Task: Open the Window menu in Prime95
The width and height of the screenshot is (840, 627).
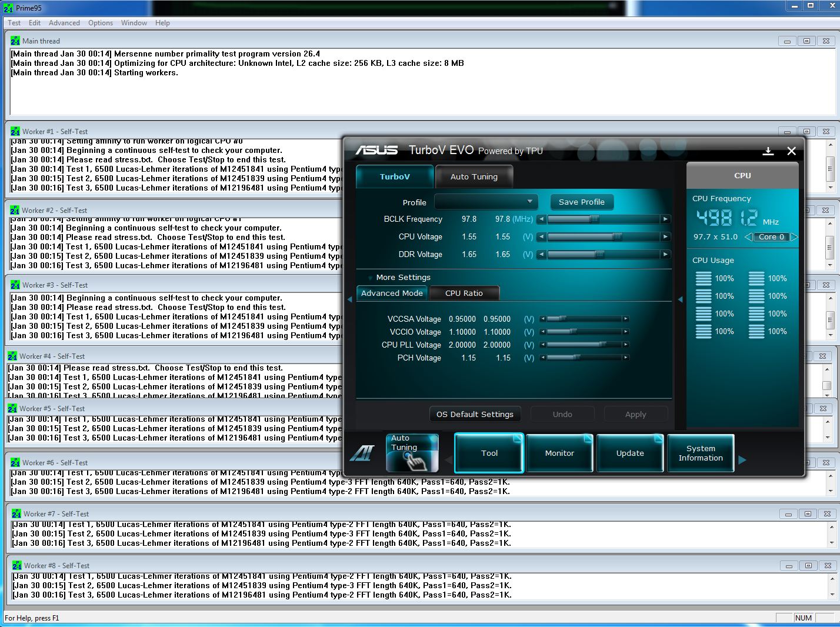Action: (x=134, y=23)
